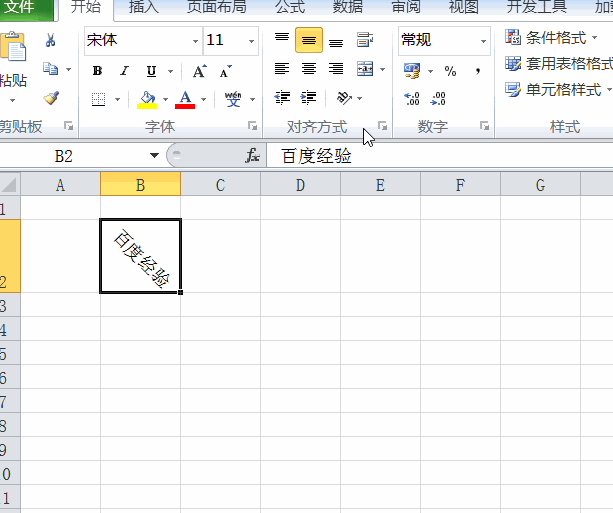613x513 pixels.
Task: Click the Cut scissors icon
Action: pyautogui.click(x=50, y=40)
